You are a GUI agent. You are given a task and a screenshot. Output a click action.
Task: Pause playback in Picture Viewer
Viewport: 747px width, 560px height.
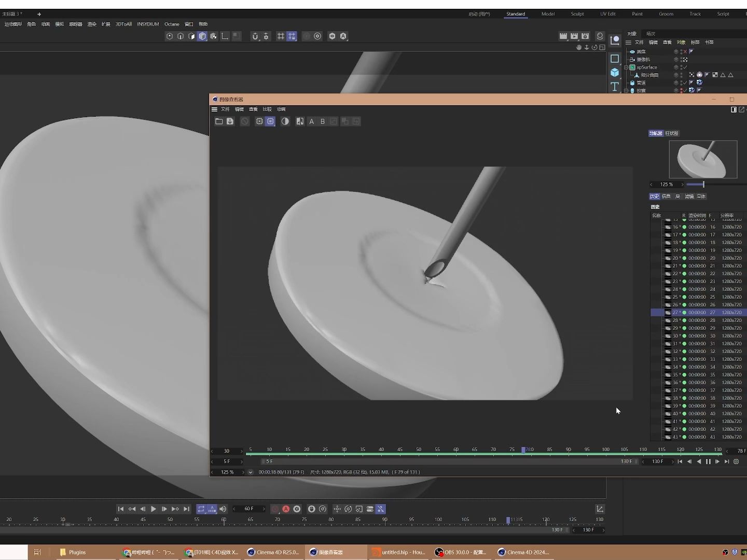[x=708, y=461]
